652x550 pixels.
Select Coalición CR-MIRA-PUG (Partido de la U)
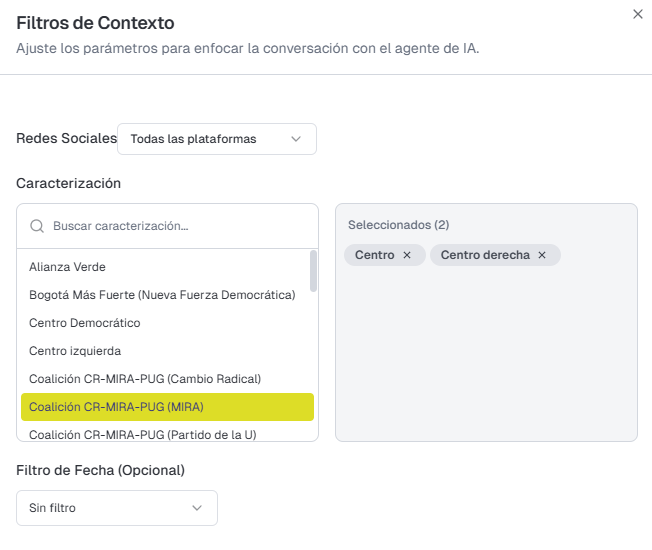[x=142, y=434]
